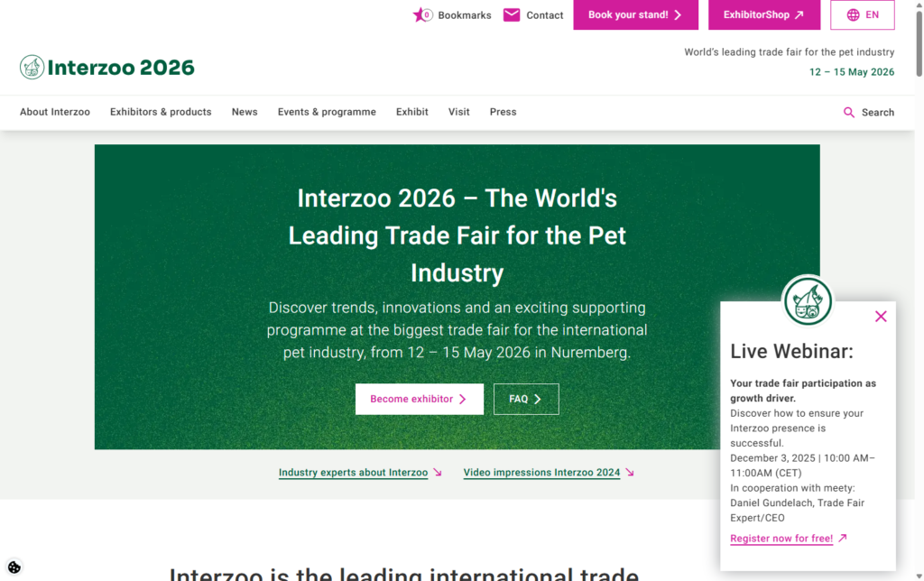This screenshot has height=581, width=924.
Task: Expand the Events & programme menu
Action: (x=327, y=113)
